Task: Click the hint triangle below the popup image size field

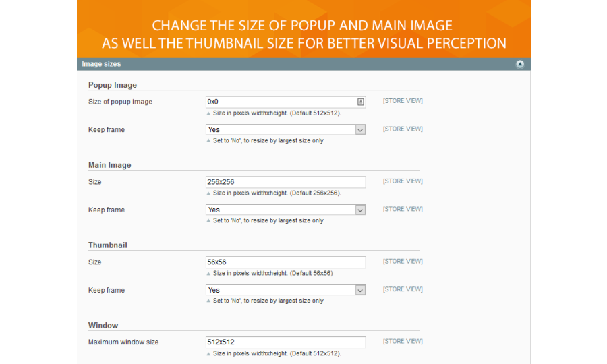Action: [208, 113]
